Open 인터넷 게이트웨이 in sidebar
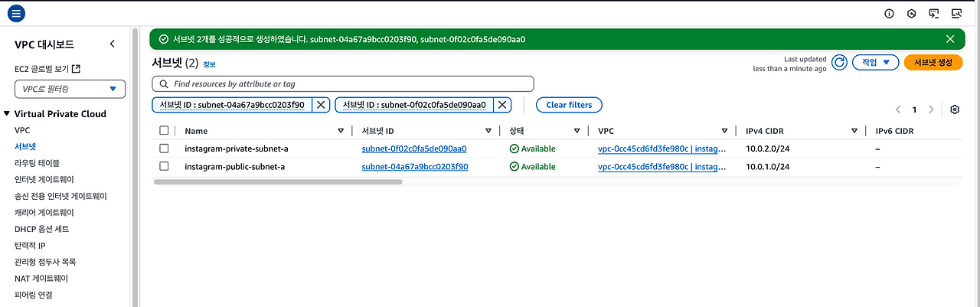The image size is (980, 307). point(44,180)
